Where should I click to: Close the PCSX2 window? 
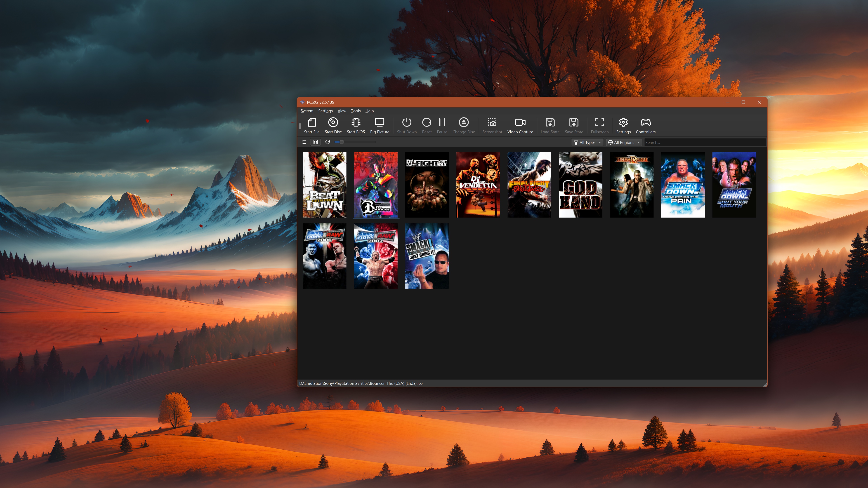759,102
